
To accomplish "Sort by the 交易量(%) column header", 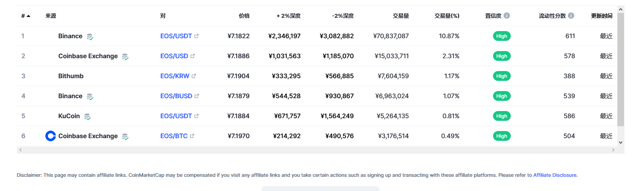I will point(447,16).
